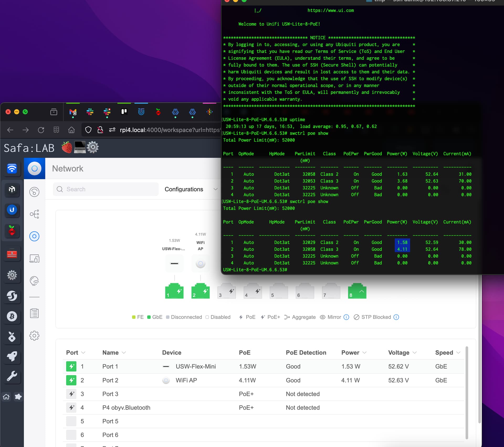Select switch port 3 in diagram
This screenshot has height=447, width=504.
(226, 291)
